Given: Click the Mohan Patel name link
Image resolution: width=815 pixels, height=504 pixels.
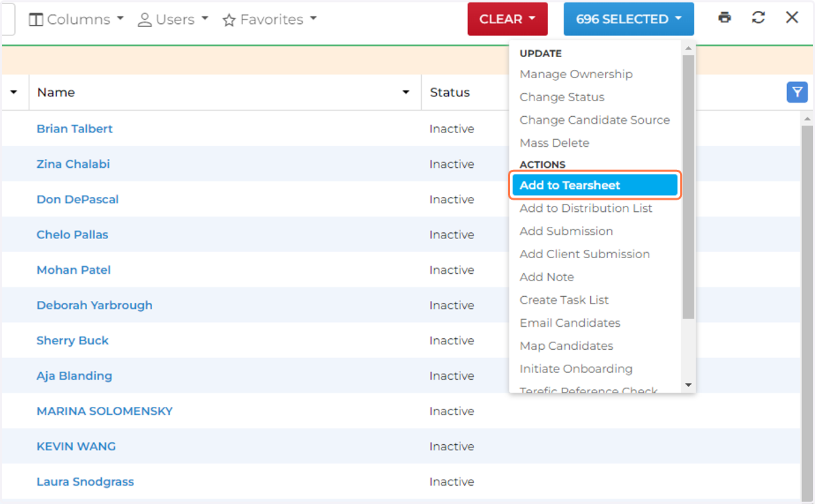Looking at the screenshot, I should click(x=73, y=270).
